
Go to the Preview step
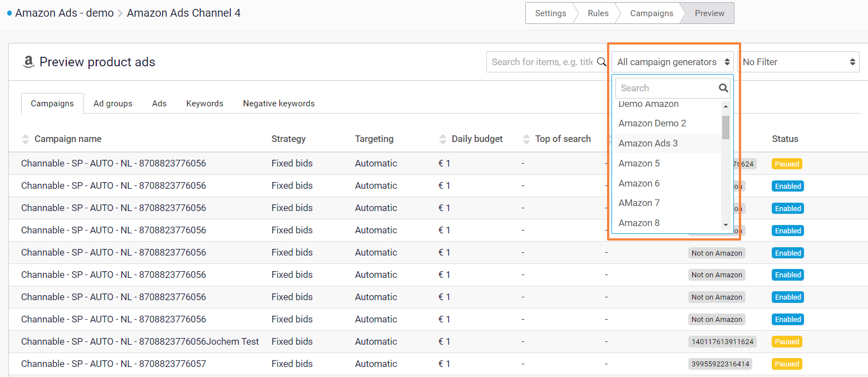tap(709, 13)
